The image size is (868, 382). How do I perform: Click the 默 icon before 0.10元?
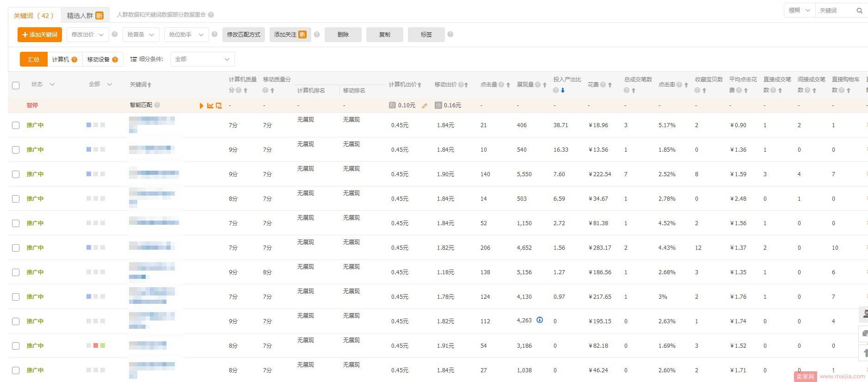click(x=392, y=105)
